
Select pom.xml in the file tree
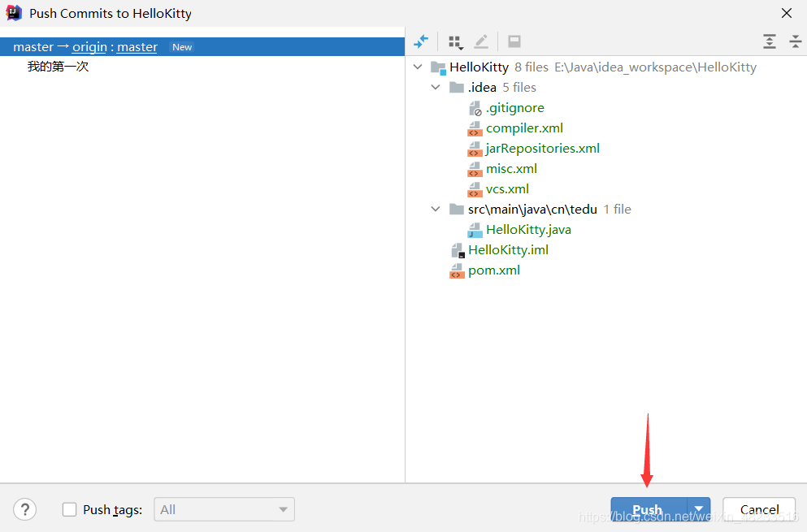coord(494,270)
